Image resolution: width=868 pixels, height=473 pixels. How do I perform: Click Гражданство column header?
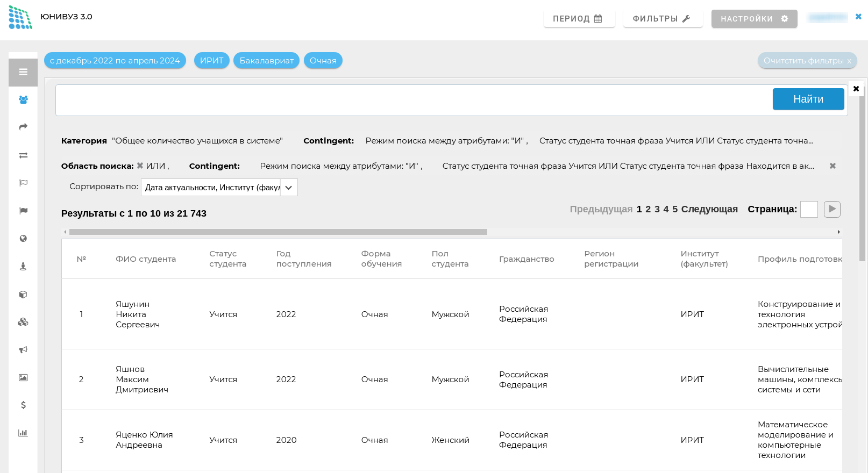tap(527, 259)
